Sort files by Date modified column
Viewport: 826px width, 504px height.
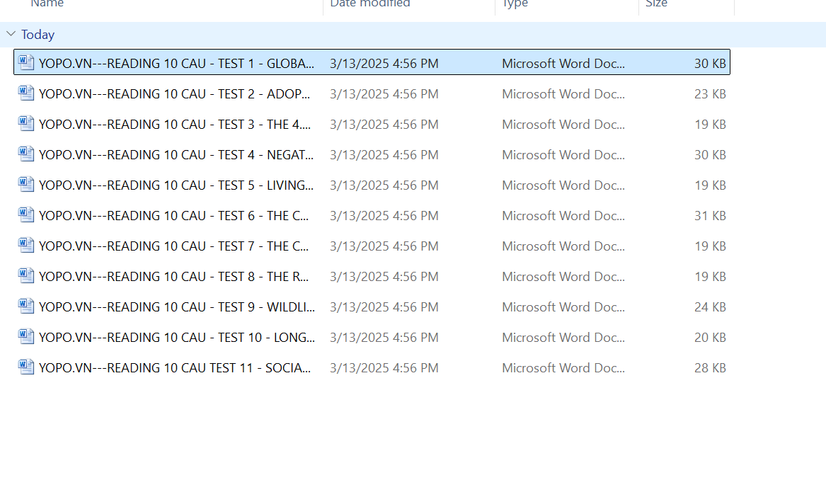click(370, 4)
